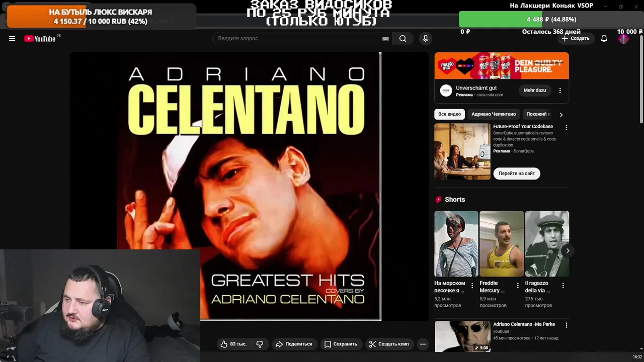Open options for Freddie Mercury short
This screenshot has width=644, height=362.
point(518,286)
